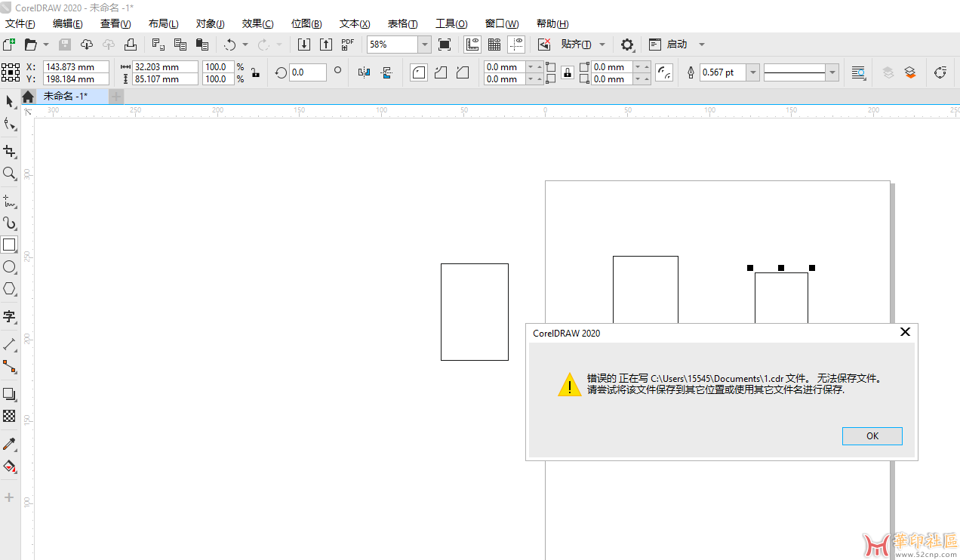Open the 工具 menu
Screen dimensions: 960x560
(451, 23)
